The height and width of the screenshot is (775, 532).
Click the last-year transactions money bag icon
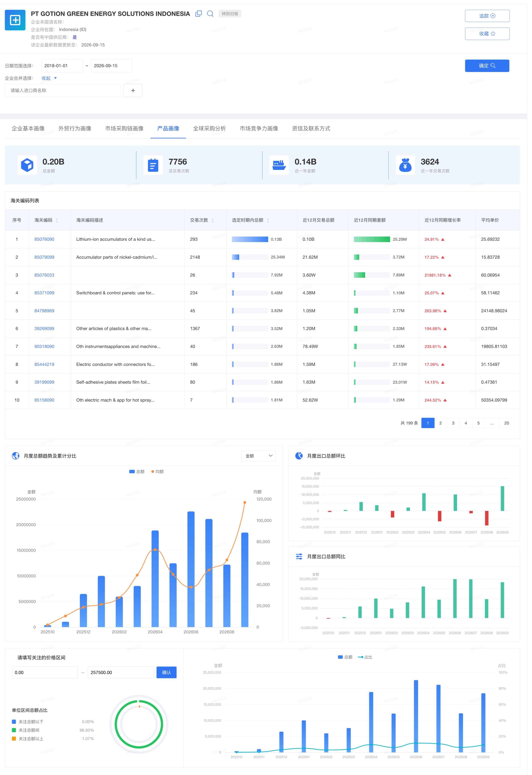click(405, 165)
